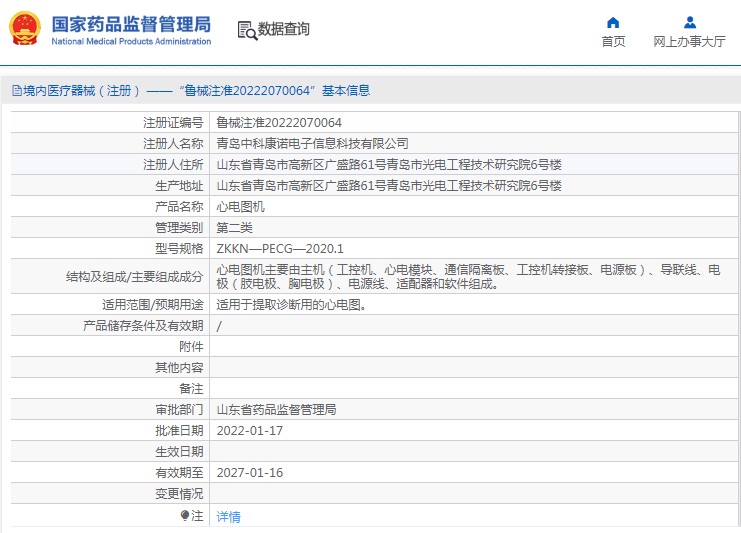The height and width of the screenshot is (533, 741).
Task: Click the 生产地址 address value
Action: (x=389, y=186)
